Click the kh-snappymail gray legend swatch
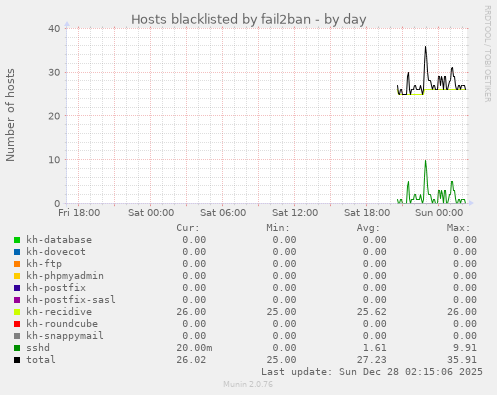497x395 pixels. [17, 336]
